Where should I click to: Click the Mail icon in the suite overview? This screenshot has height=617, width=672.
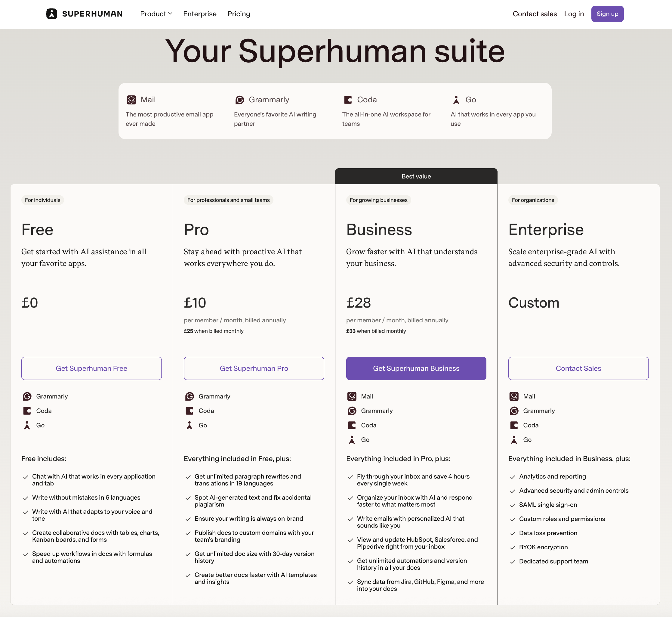(131, 100)
